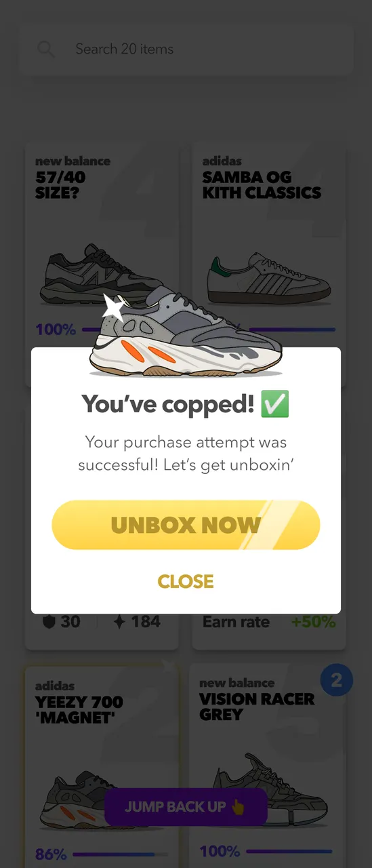This screenshot has width=372, height=868.
Task: Click the 57/40 100% condition bar
Action: pos(102,330)
